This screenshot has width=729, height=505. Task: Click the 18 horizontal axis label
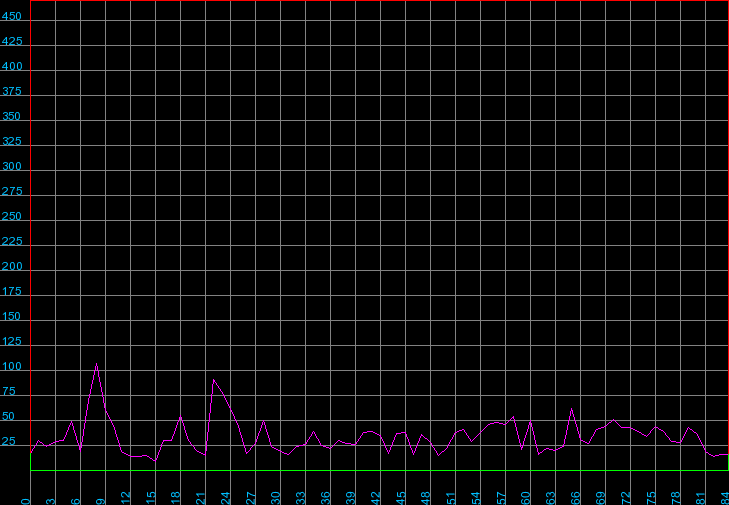(x=176, y=498)
